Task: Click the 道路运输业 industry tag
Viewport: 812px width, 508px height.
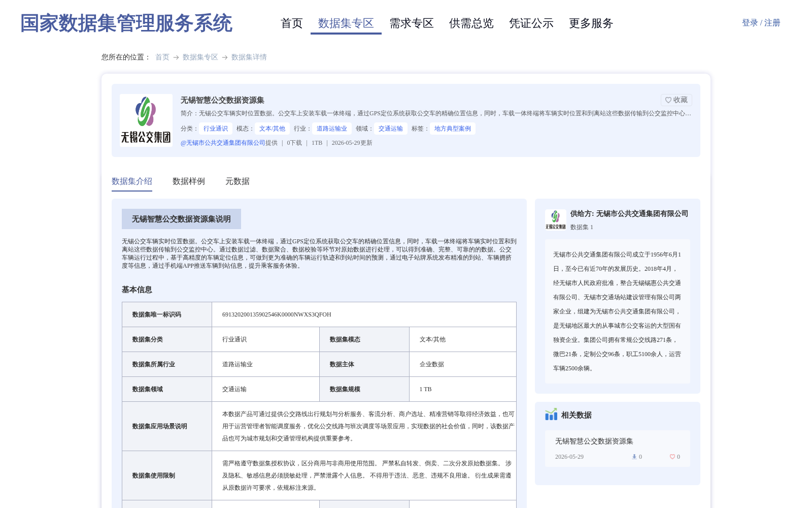Action: (x=332, y=129)
